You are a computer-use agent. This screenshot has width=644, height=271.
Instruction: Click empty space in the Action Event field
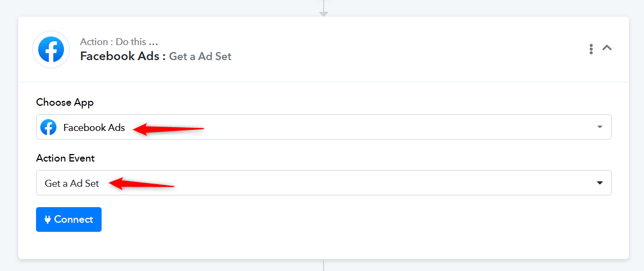(x=370, y=183)
